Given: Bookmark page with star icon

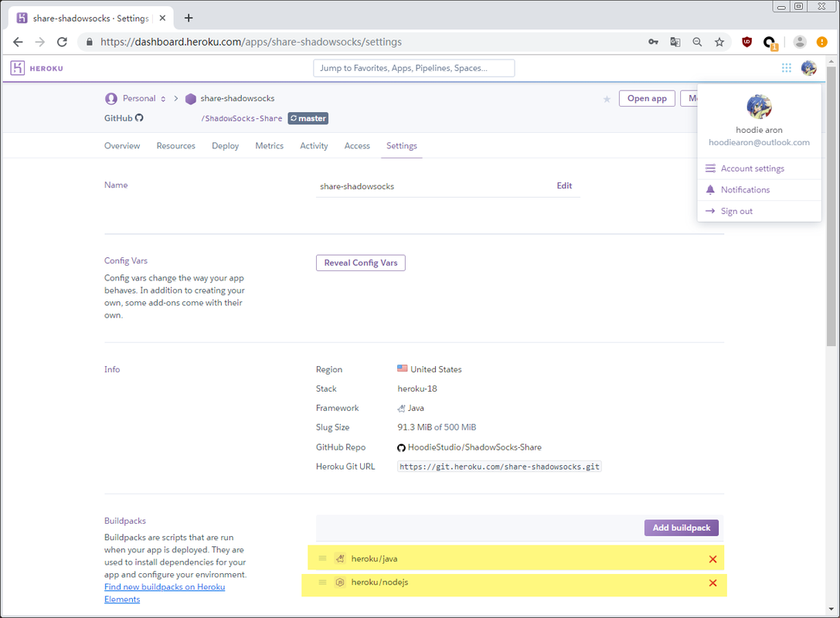Looking at the screenshot, I should pos(719,42).
